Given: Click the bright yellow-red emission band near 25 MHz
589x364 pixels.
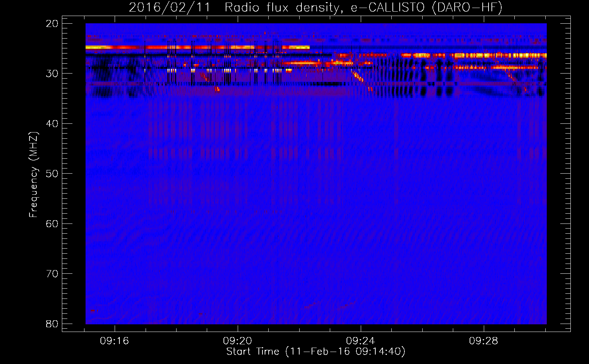Looking at the screenshot, I should [197, 47].
